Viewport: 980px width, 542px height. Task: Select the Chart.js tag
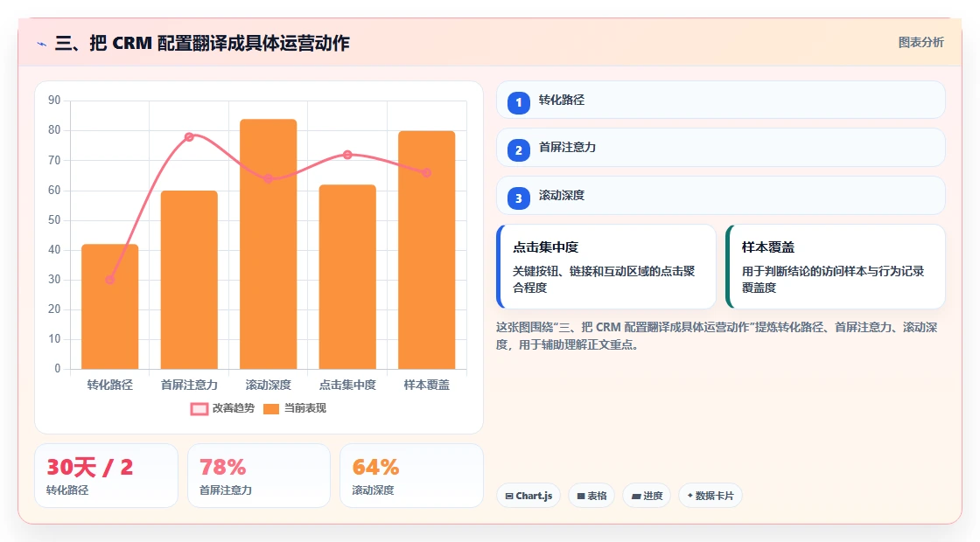pyautogui.click(x=528, y=496)
